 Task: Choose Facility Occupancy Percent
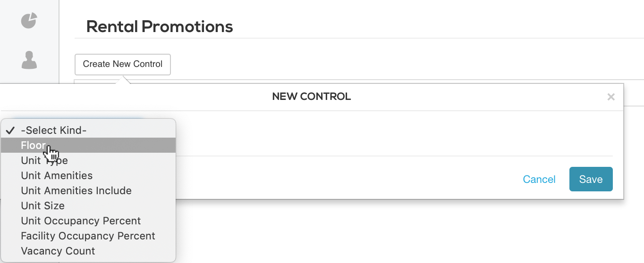(88, 236)
